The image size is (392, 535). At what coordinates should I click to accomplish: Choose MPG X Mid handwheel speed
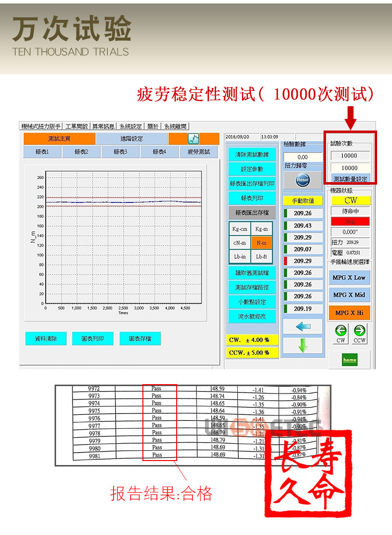[349, 295]
